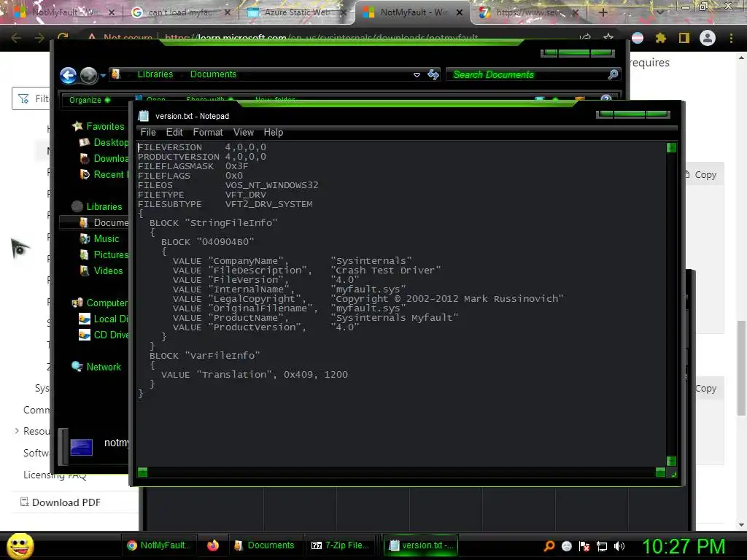747x560 pixels.
Task: Open the Notepad View menu
Action: 244,133
